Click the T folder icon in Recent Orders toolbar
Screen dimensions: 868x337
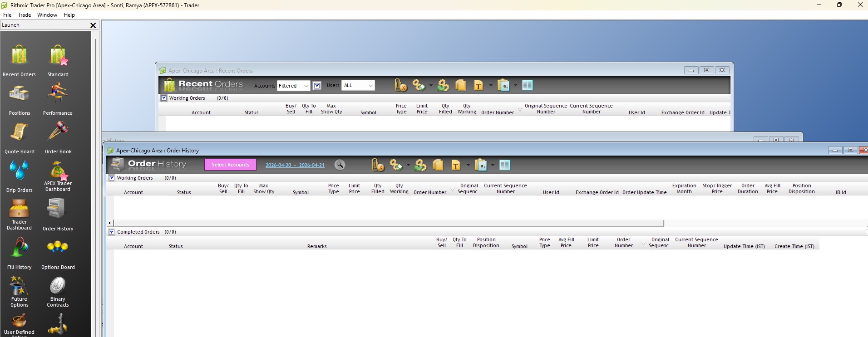478,85
